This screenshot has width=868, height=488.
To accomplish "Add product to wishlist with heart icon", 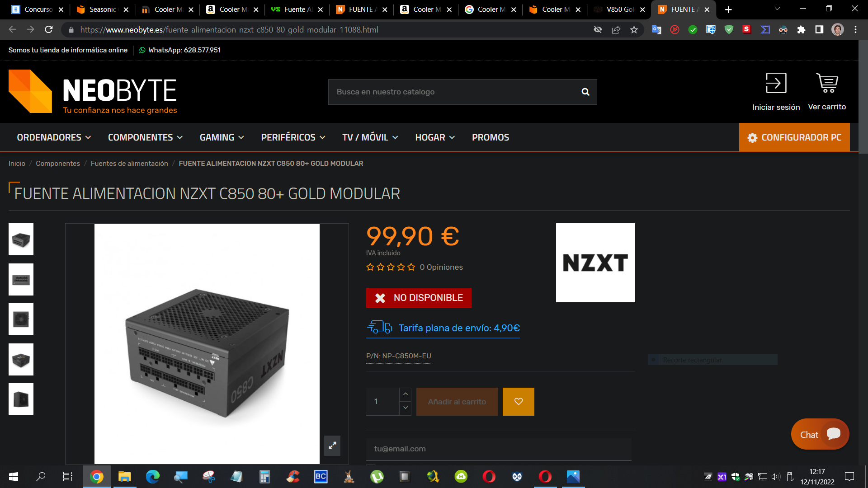I will [519, 401].
